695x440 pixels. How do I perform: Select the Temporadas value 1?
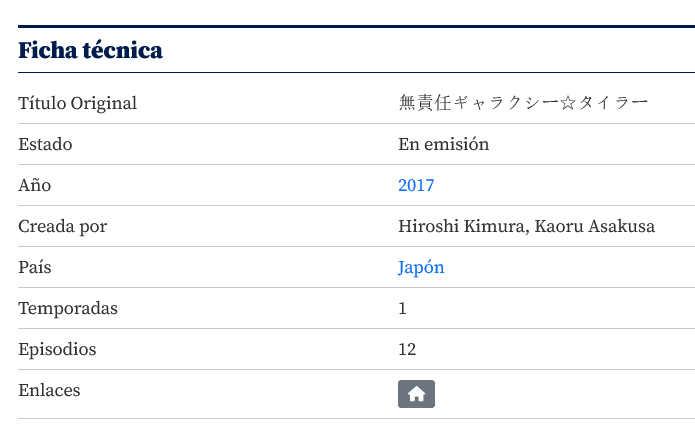[x=402, y=308]
